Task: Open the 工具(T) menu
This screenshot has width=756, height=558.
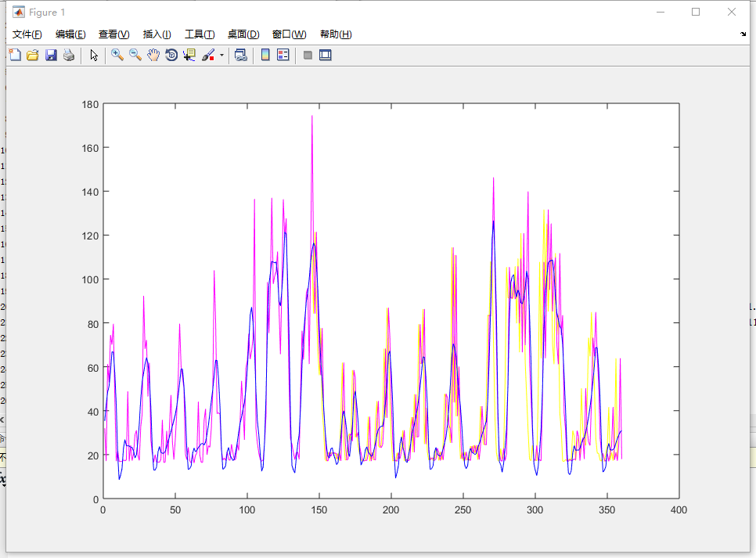Action: point(200,34)
